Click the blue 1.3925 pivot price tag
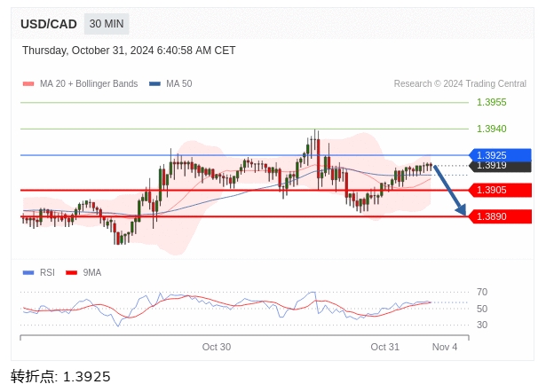554x392 pixels. 500,155
